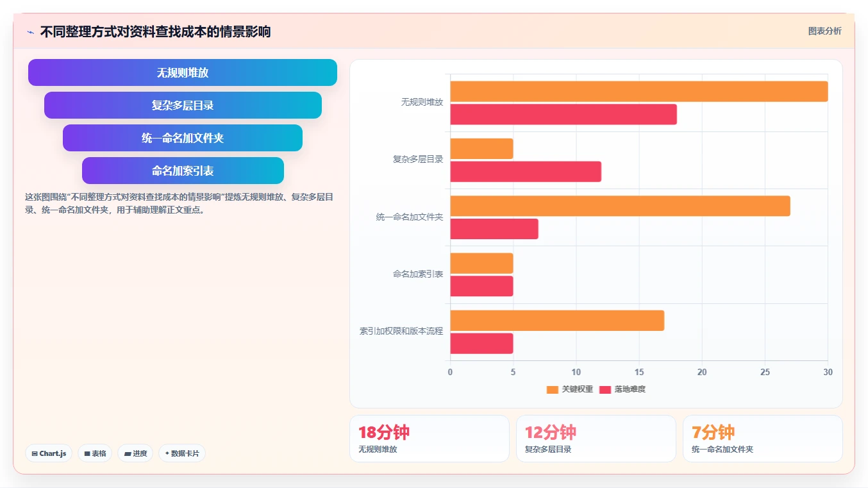Open the 12分钟 复杂多层目录 data card
Screen dimensions: 868x488
tap(596, 439)
